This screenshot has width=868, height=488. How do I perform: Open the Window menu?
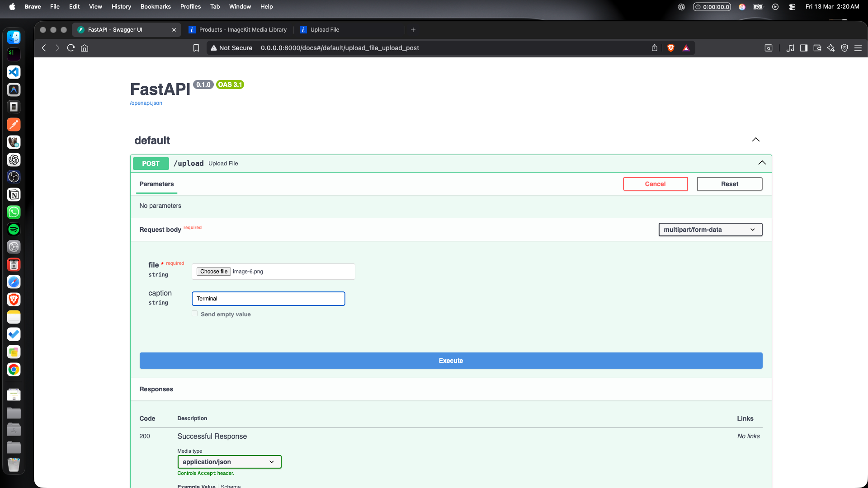tap(240, 7)
